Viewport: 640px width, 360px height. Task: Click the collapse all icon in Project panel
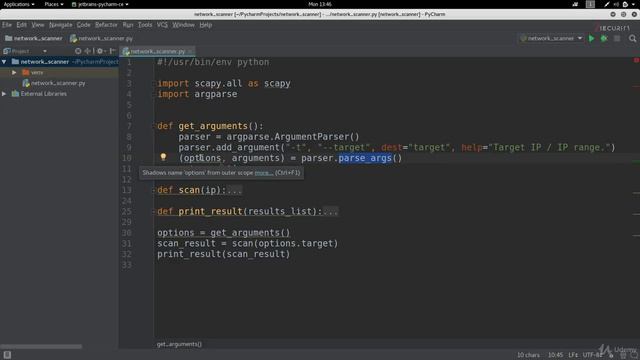pyautogui.click(x=88, y=51)
